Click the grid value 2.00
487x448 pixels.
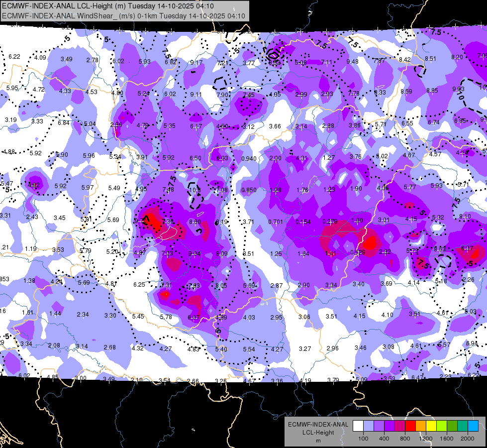pos(275,158)
